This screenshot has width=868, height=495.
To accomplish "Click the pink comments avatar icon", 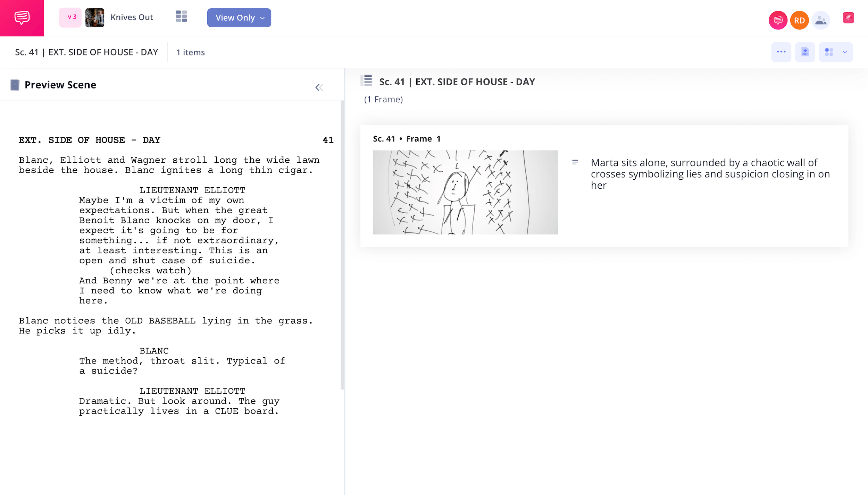I will tap(778, 20).
